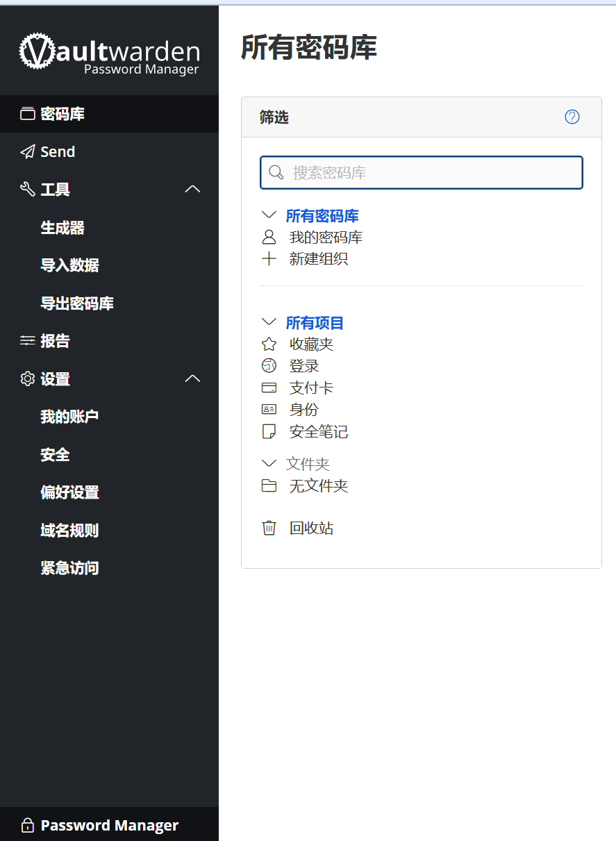Collapse the 所有项目 filter chevron
This screenshot has width=616, height=841.
[269, 322]
